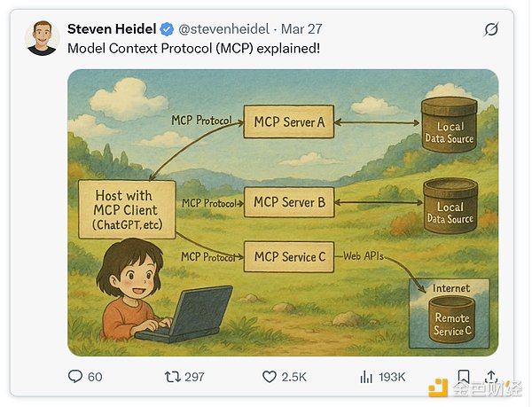Click the MCP Server A box in the image
Screen dimensions: 532x407
(289, 121)
